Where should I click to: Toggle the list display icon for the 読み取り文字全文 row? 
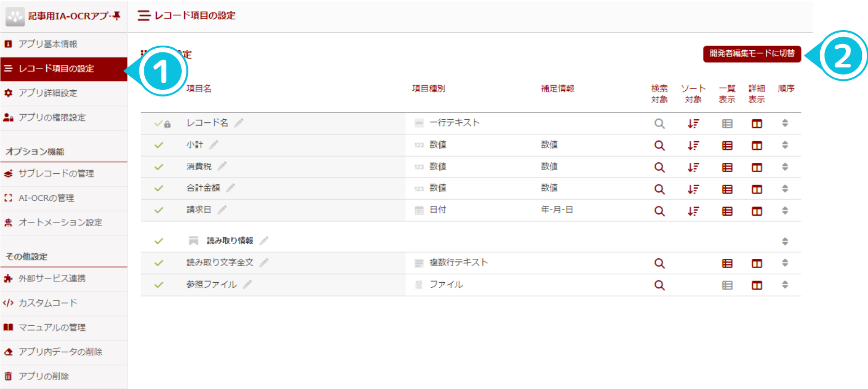tap(727, 263)
